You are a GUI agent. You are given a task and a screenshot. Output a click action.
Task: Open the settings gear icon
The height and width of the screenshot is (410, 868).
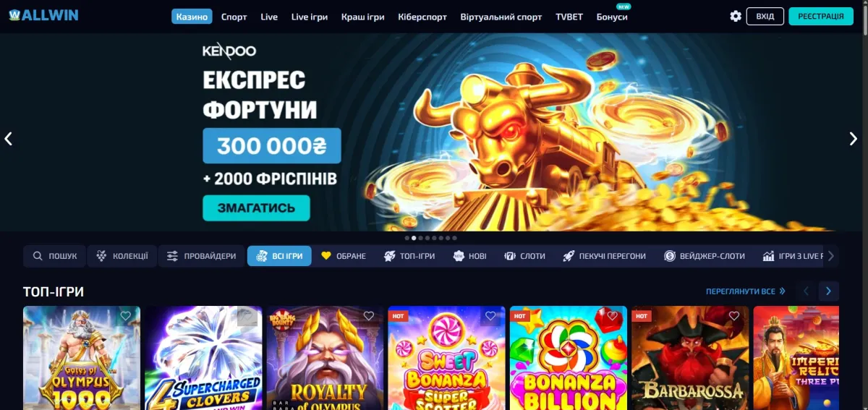[x=736, y=16]
